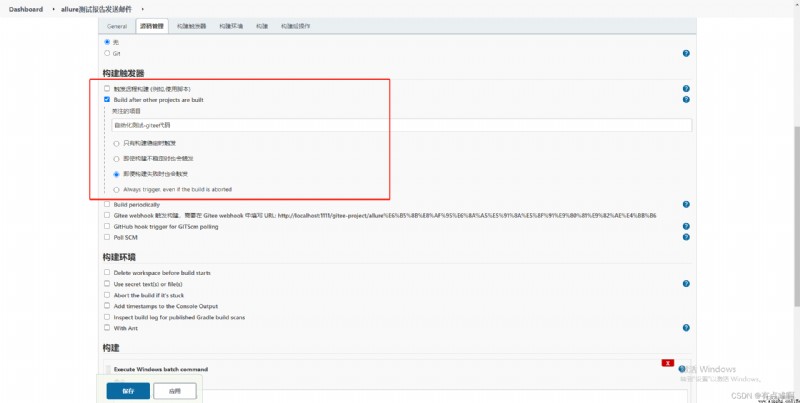Check Inspect build log for Gradle build scans

point(107,317)
